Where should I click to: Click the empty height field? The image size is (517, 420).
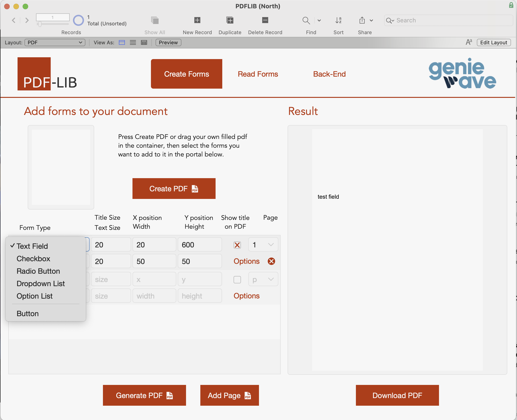coord(200,296)
